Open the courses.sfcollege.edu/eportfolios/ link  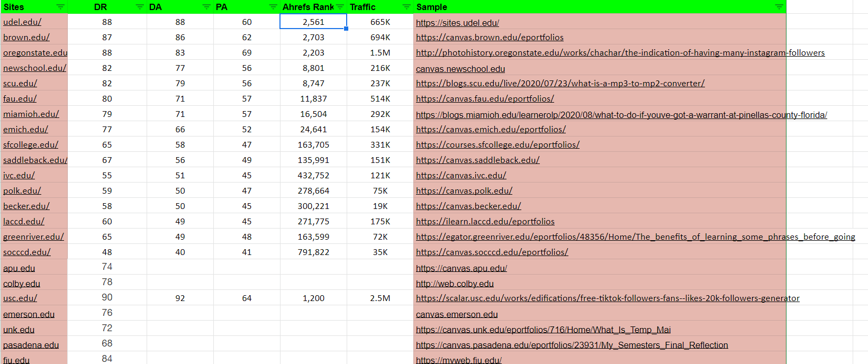[x=498, y=145]
